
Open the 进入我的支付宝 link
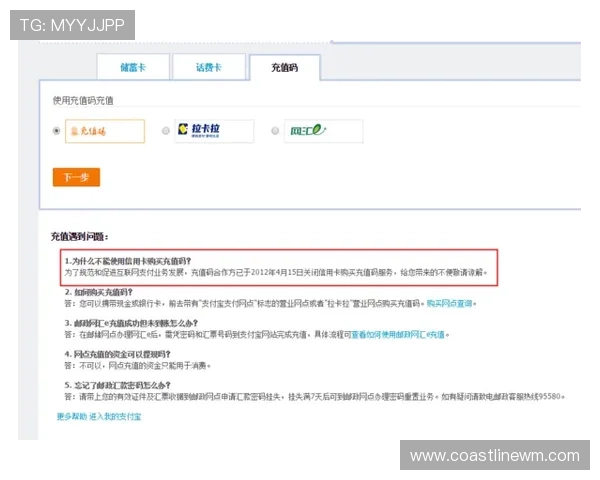[115, 416]
